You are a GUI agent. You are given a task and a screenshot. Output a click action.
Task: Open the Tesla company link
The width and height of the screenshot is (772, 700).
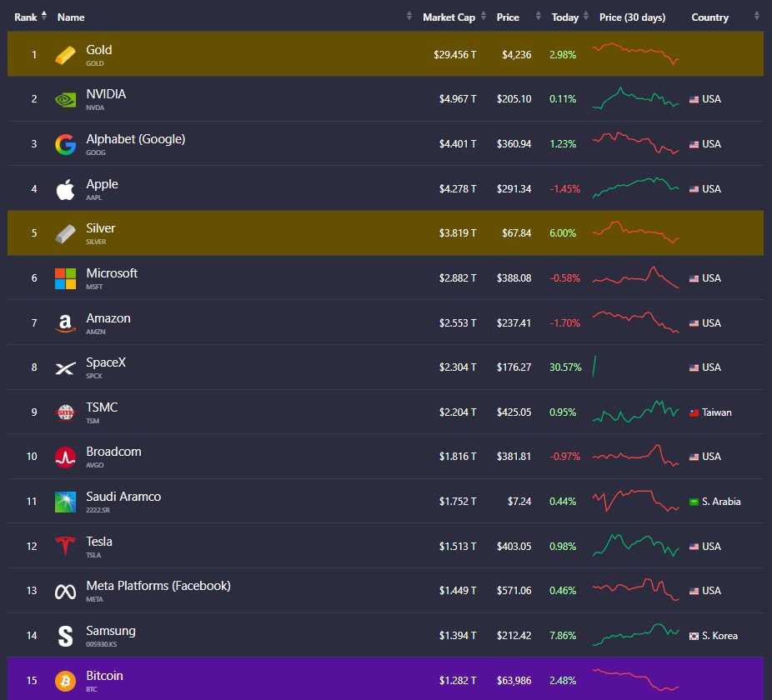99,542
